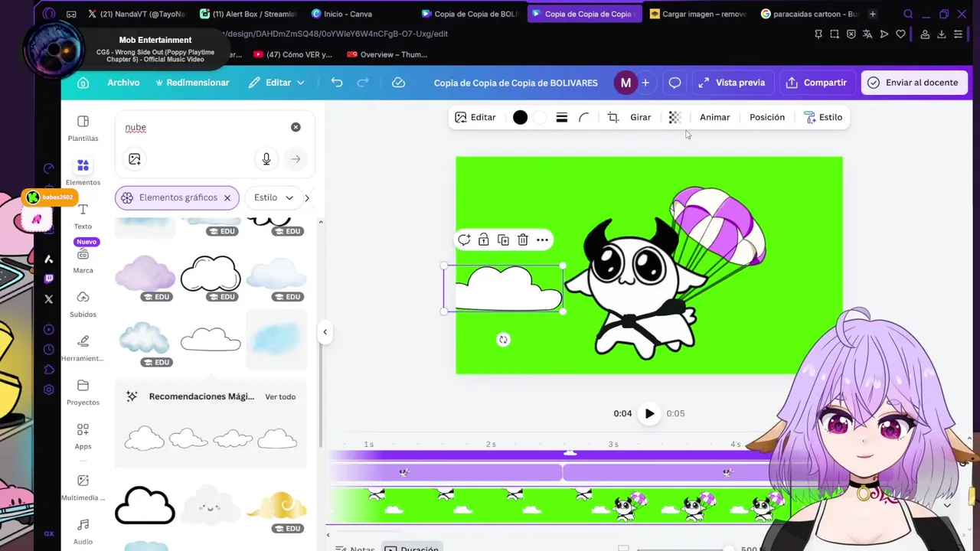The image size is (980, 551).
Task: Open Vista previa
Action: tap(731, 83)
